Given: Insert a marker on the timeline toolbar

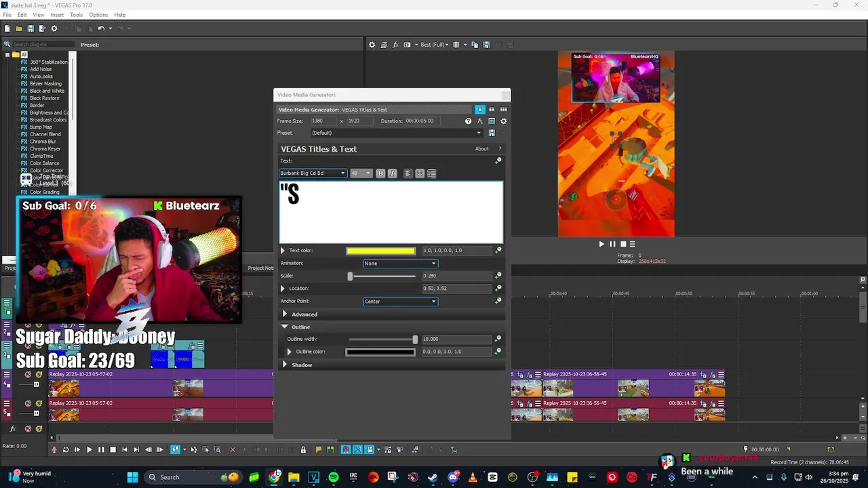Looking at the screenshot, I should tap(318, 449).
